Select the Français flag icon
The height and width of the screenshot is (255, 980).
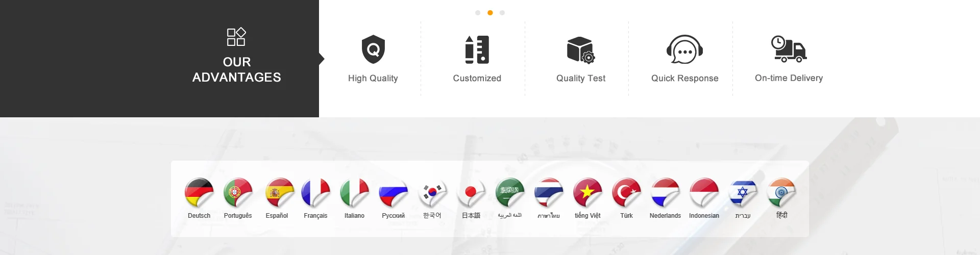[315, 192]
